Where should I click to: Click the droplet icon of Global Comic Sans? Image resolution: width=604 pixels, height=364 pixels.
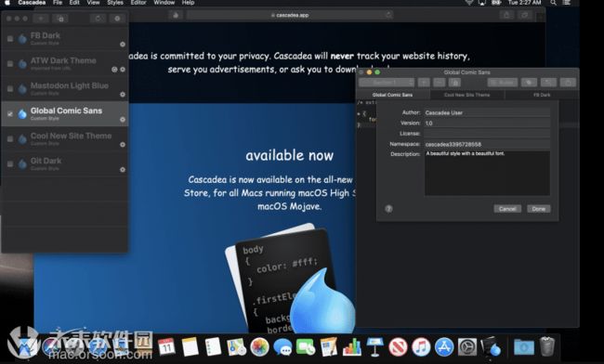(22, 113)
